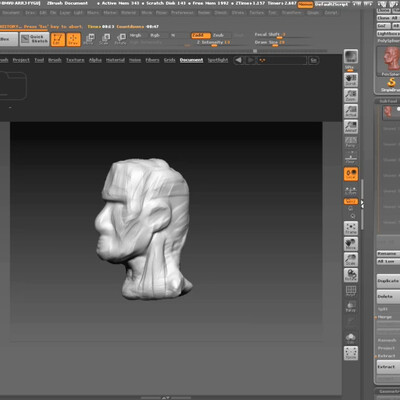The image size is (400, 400).
Task: Select the Move transform icon in top shelf
Action: pyautogui.click(x=89, y=39)
